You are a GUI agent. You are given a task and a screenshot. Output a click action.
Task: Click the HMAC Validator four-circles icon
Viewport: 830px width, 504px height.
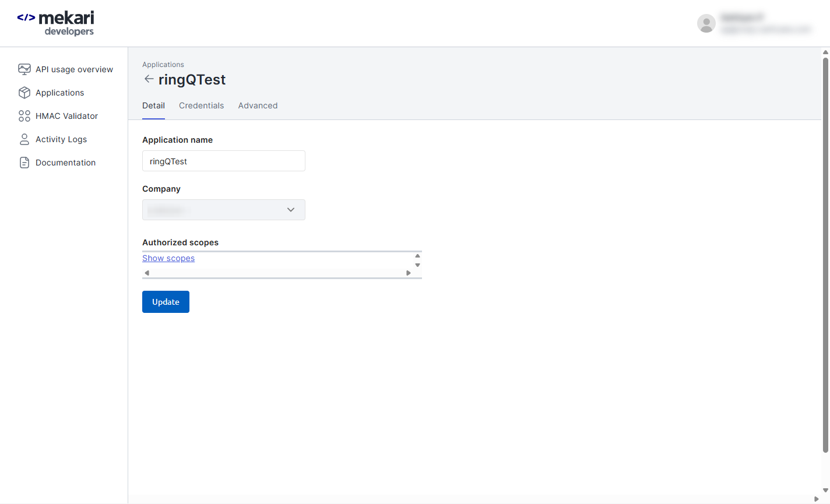24,116
